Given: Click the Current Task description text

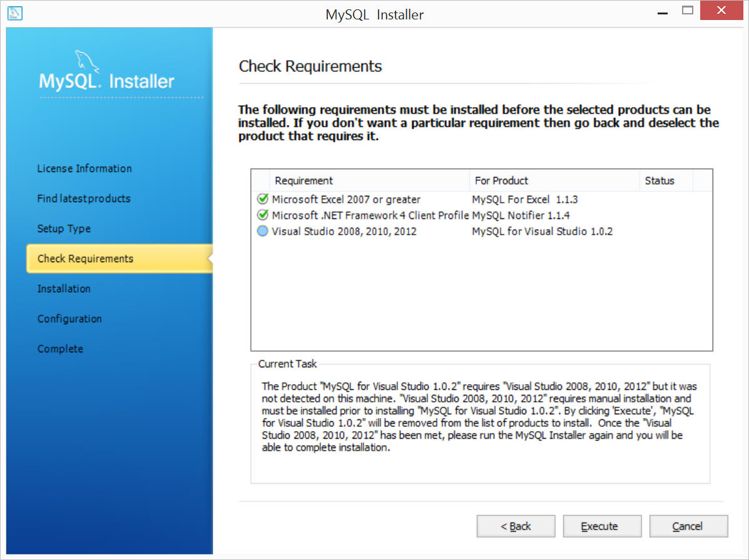Looking at the screenshot, I should click(x=479, y=417).
